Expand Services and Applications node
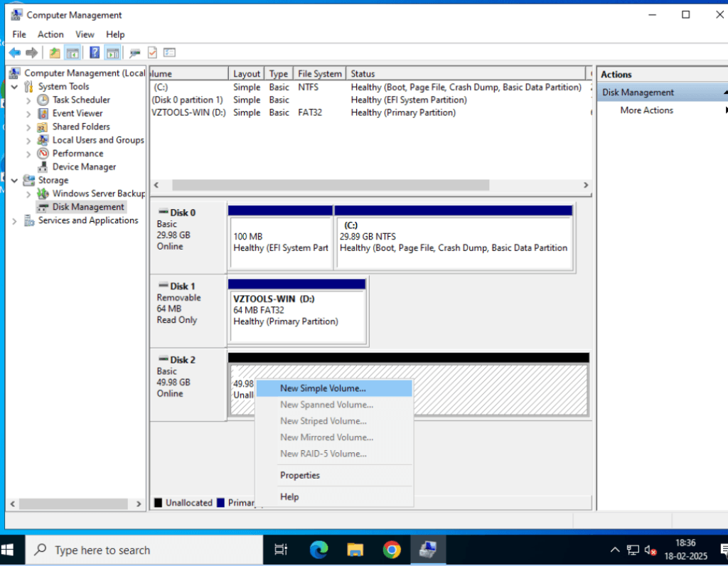This screenshot has height=566, width=728. tap(14, 221)
